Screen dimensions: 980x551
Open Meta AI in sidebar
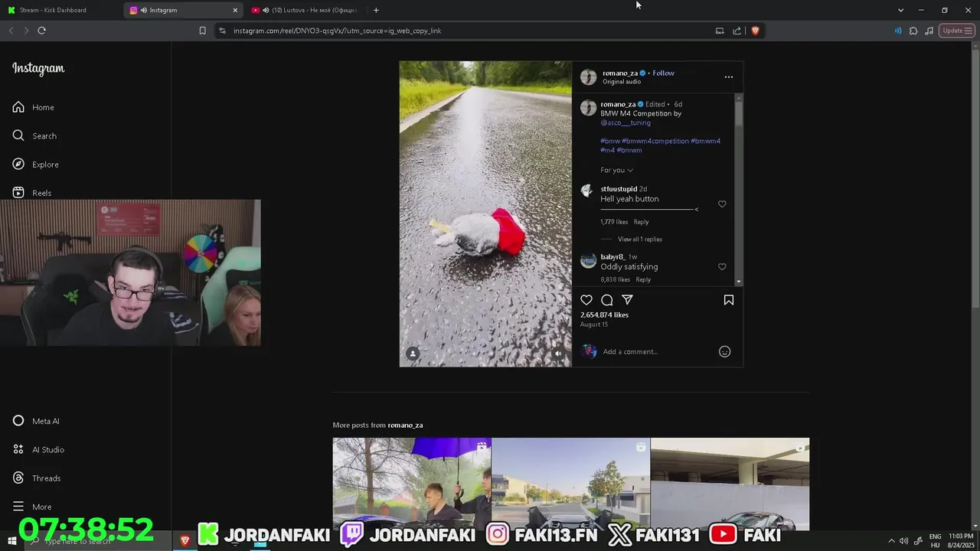(35, 421)
